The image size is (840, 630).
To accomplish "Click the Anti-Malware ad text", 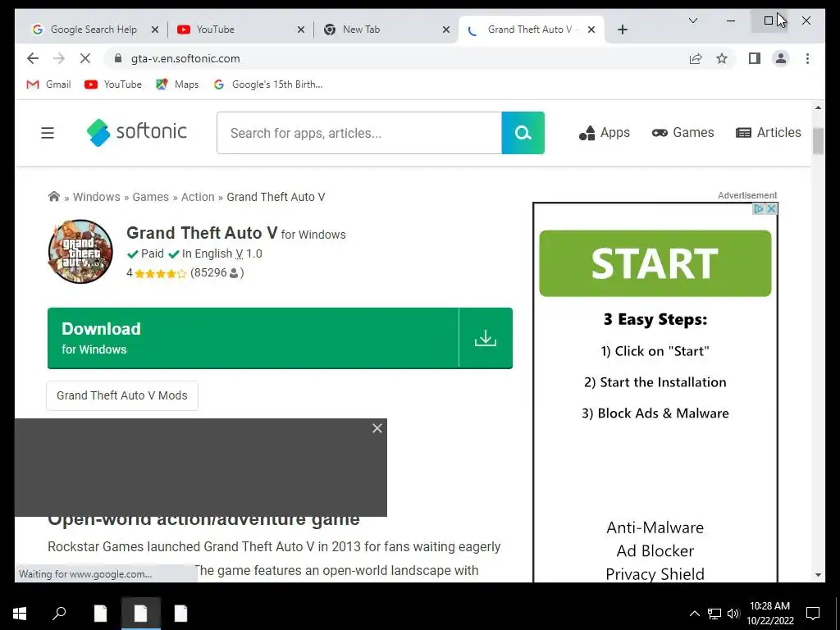I will [x=655, y=527].
